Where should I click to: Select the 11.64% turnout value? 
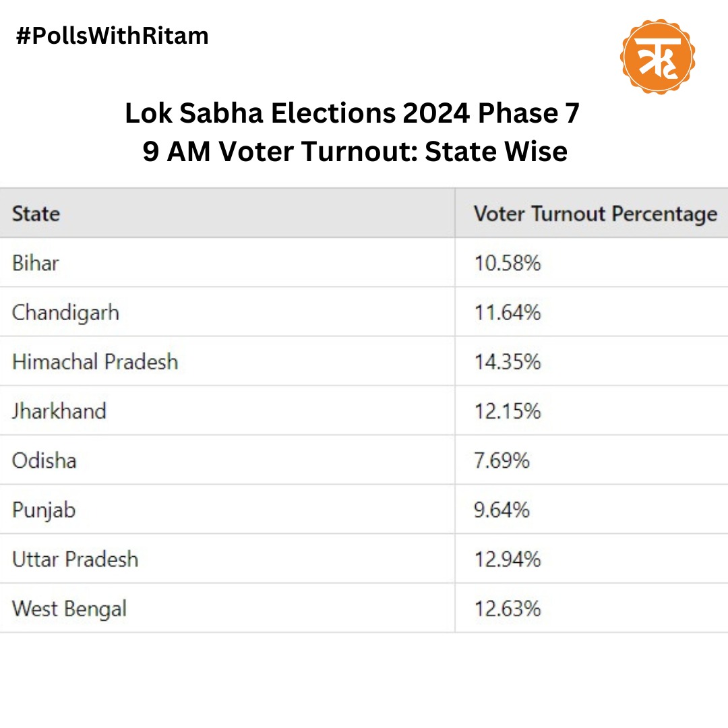(x=508, y=313)
